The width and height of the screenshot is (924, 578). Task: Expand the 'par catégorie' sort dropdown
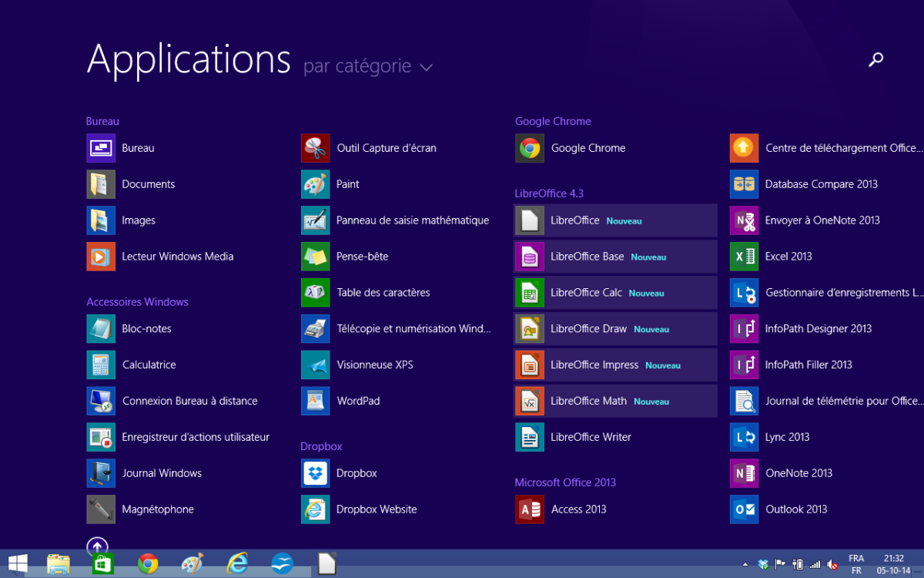[368, 67]
